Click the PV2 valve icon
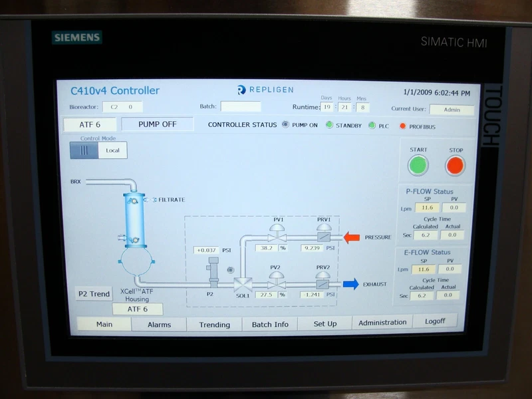The width and height of the screenshot is (532, 399). (x=278, y=280)
